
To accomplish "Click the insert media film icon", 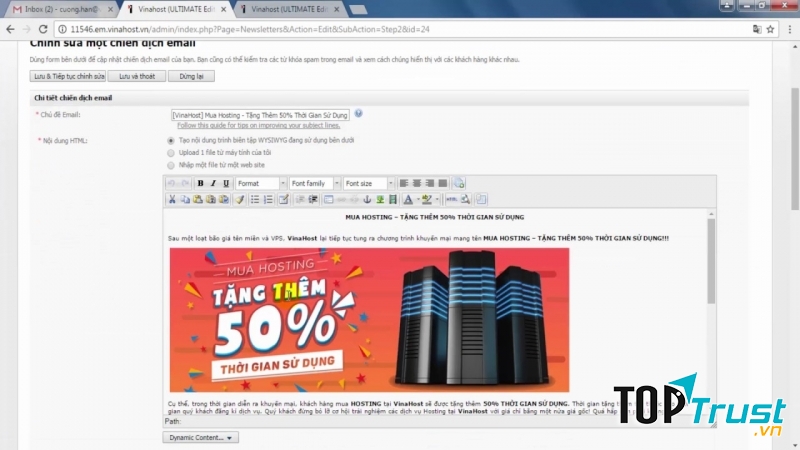I will coord(393,199).
